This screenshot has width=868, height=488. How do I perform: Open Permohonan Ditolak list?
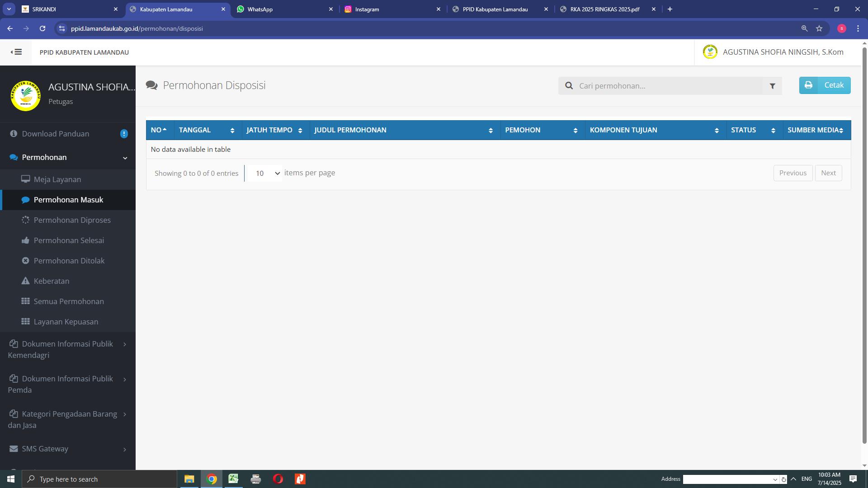68,261
